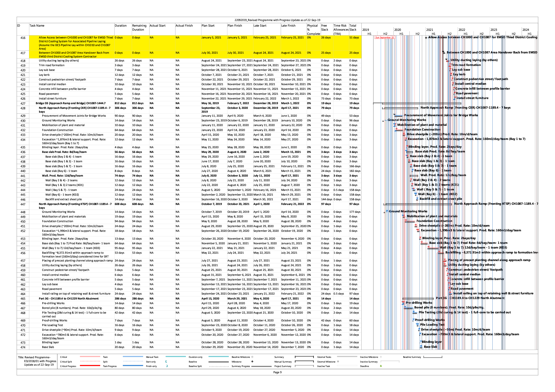Select summary row 465 Part 3G
555x392 pixels.
(x=69, y=299)
